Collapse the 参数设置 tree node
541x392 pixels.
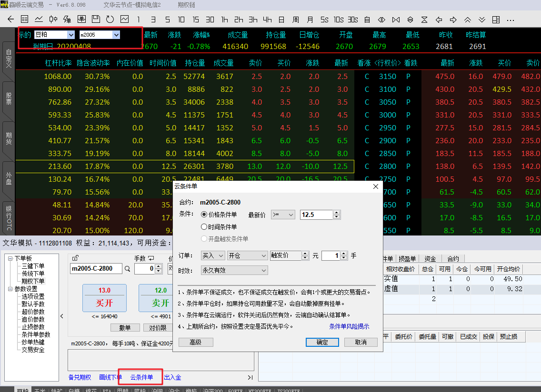pos(10,289)
